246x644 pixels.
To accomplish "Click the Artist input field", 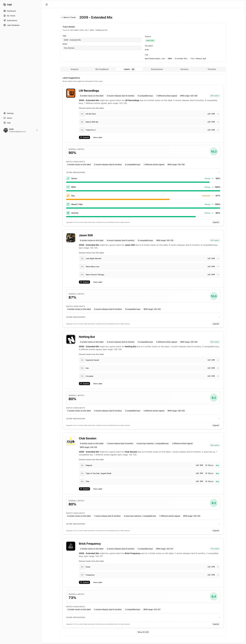I will click(x=102, y=48).
